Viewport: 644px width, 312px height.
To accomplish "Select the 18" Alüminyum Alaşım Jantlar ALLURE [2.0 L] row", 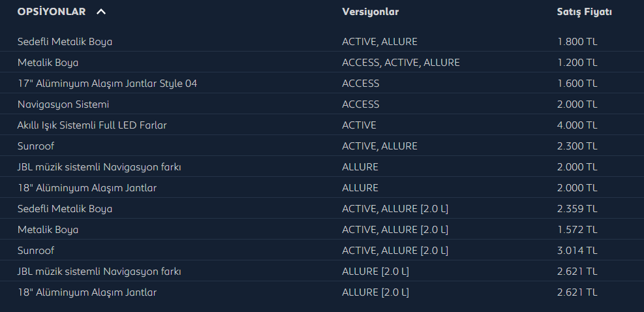I will (x=322, y=292).
